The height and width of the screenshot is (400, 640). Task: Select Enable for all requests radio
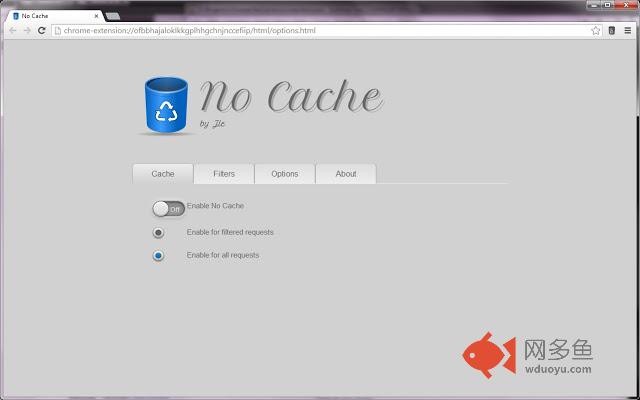(x=158, y=256)
